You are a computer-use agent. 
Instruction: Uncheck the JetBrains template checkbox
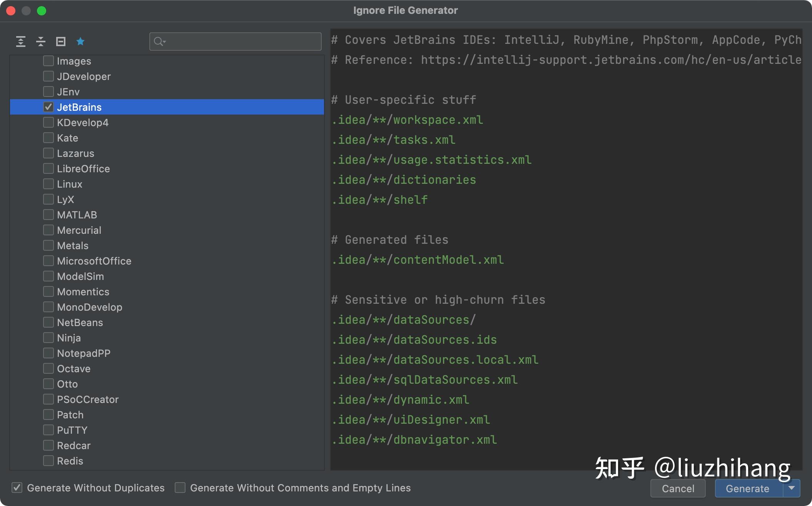(x=48, y=107)
